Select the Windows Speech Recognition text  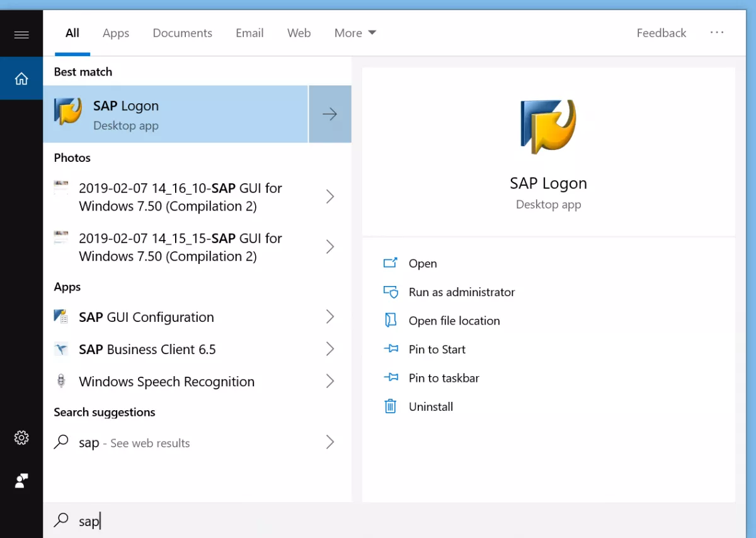(167, 381)
